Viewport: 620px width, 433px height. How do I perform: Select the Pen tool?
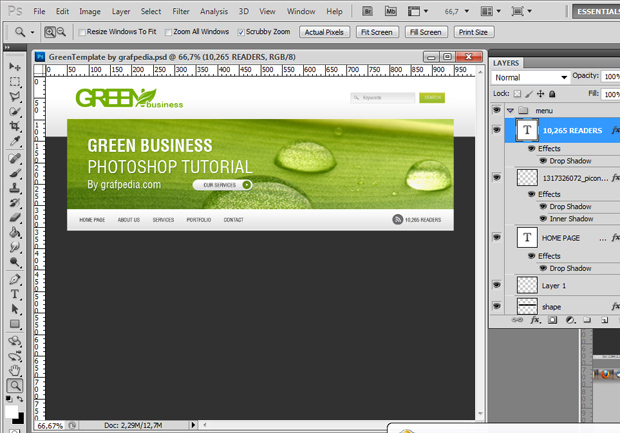tap(15, 280)
